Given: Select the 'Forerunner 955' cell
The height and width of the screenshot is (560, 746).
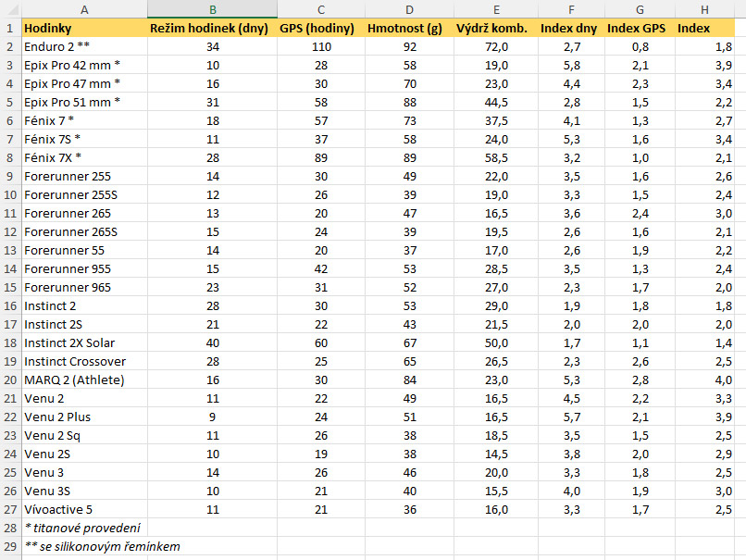Looking at the screenshot, I should pos(84,268).
